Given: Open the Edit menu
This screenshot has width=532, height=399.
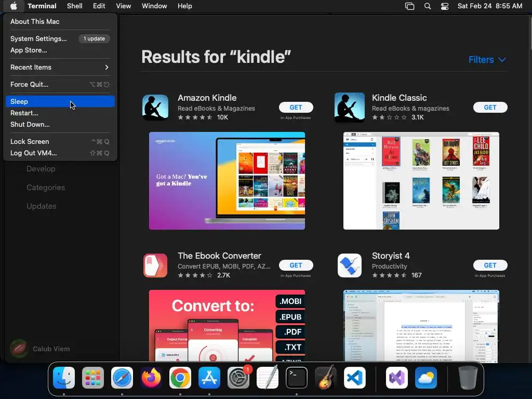Looking at the screenshot, I should click(x=99, y=6).
